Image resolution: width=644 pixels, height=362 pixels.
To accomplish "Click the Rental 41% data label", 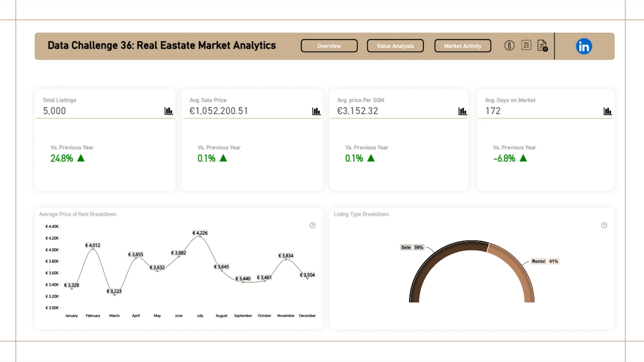I will (x=545, y=261).
